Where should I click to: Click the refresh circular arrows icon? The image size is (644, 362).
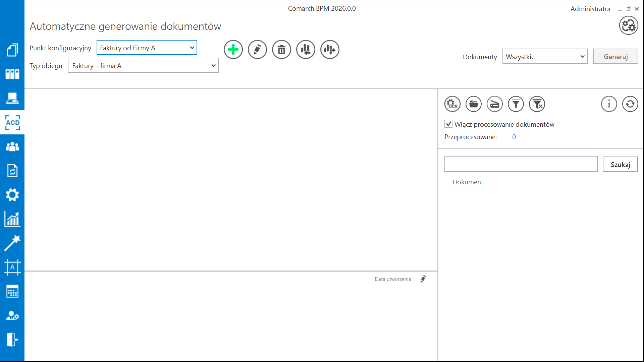630,104
